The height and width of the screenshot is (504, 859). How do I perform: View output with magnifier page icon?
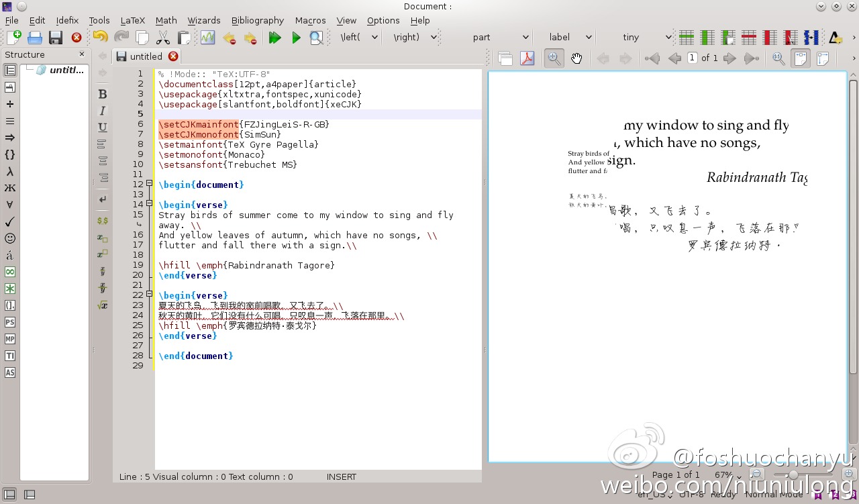(x=316, y=38)
